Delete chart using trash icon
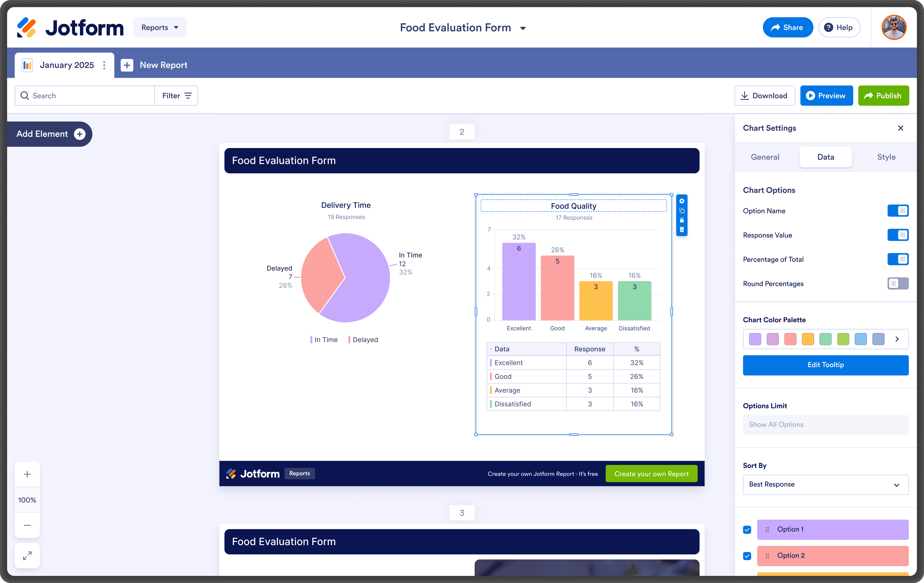The image size is (924, 583). click(681, 230)
